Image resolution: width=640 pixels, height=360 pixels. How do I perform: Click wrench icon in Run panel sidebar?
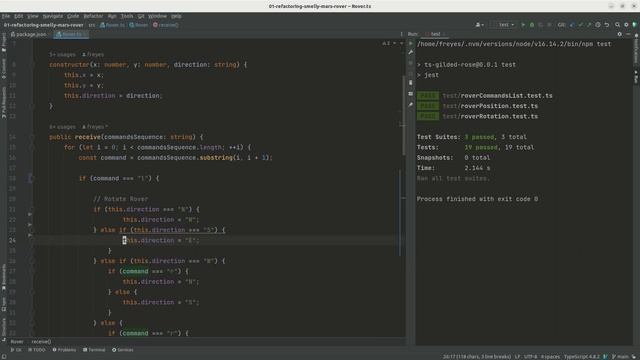click(411, 53)
